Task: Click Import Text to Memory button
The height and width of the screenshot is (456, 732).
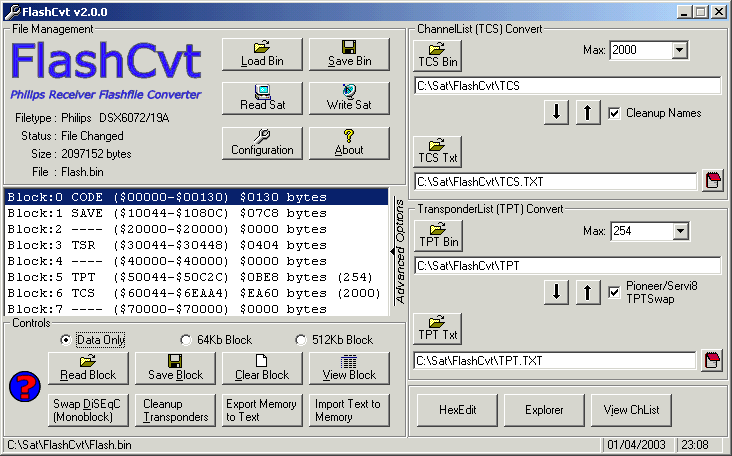Action: pyautogui.click(x=349, y=410)
